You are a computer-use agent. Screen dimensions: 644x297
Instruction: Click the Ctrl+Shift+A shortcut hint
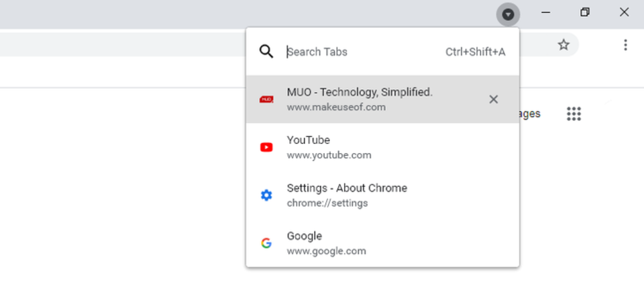point(475,52)
